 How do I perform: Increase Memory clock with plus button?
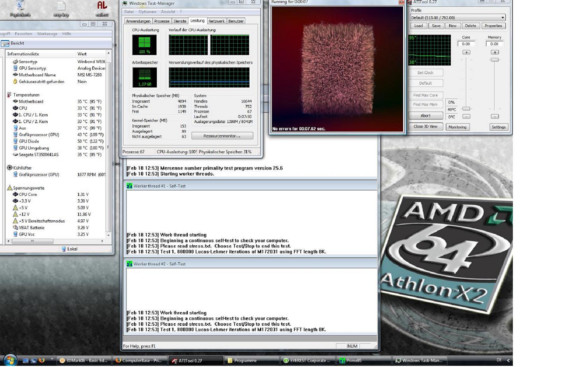tap(495, 52)
